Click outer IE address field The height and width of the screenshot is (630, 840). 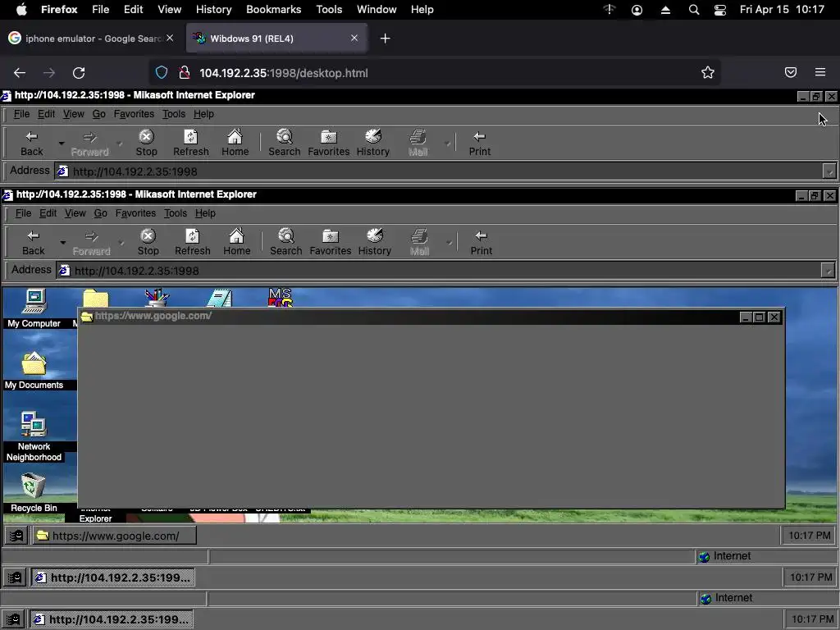(438, 171)
